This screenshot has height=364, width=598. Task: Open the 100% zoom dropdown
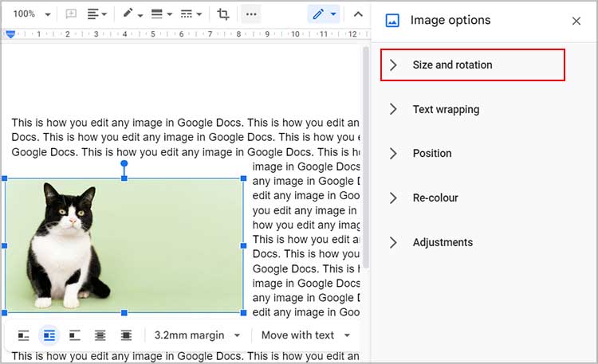pos(31,14)
